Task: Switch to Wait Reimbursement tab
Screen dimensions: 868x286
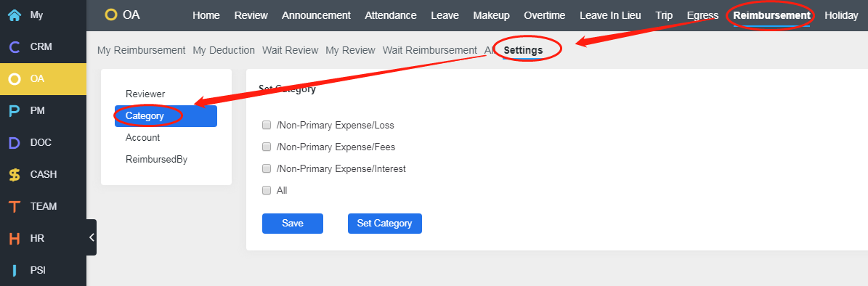Action: pos(429,50)
